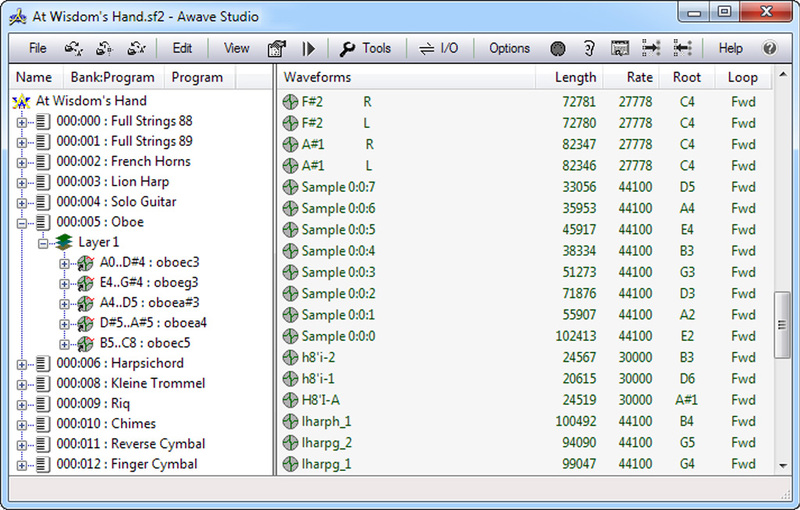Select At Wisdom's Hand root item
800x510 pixels.
click(91, 101)
